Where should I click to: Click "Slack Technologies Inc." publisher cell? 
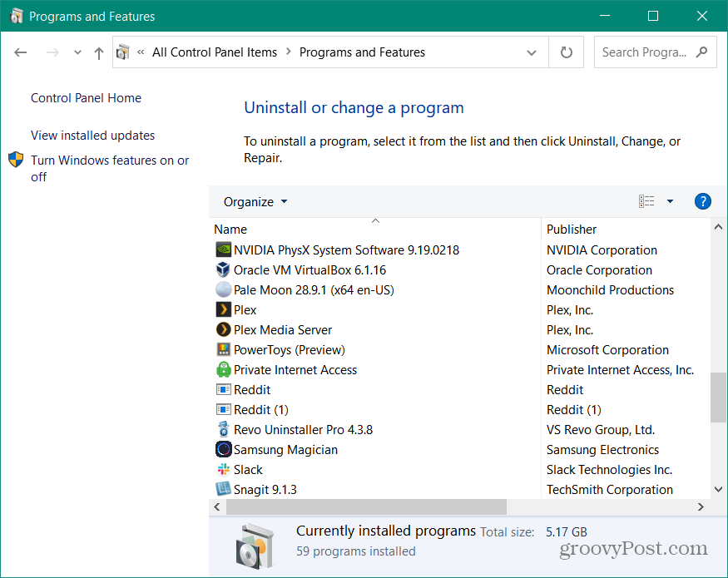tap(609, 469)
